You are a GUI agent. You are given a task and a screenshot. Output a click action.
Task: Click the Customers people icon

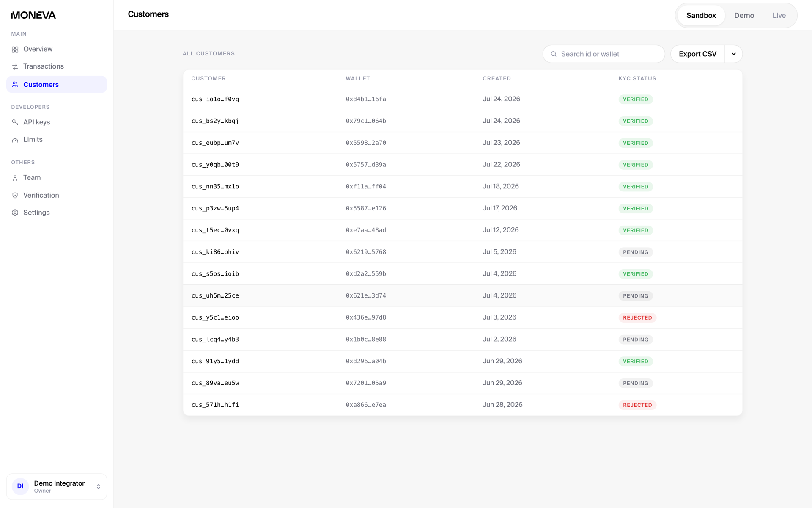point(15,85)
